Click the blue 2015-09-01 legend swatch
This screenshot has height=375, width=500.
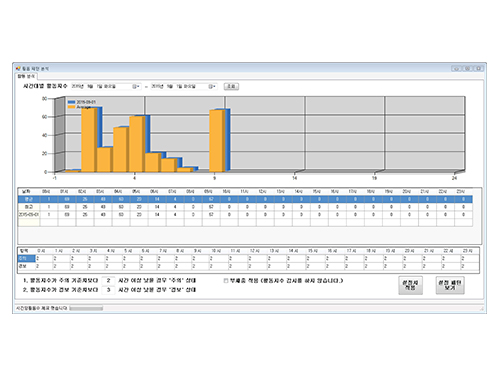[71, 102]
